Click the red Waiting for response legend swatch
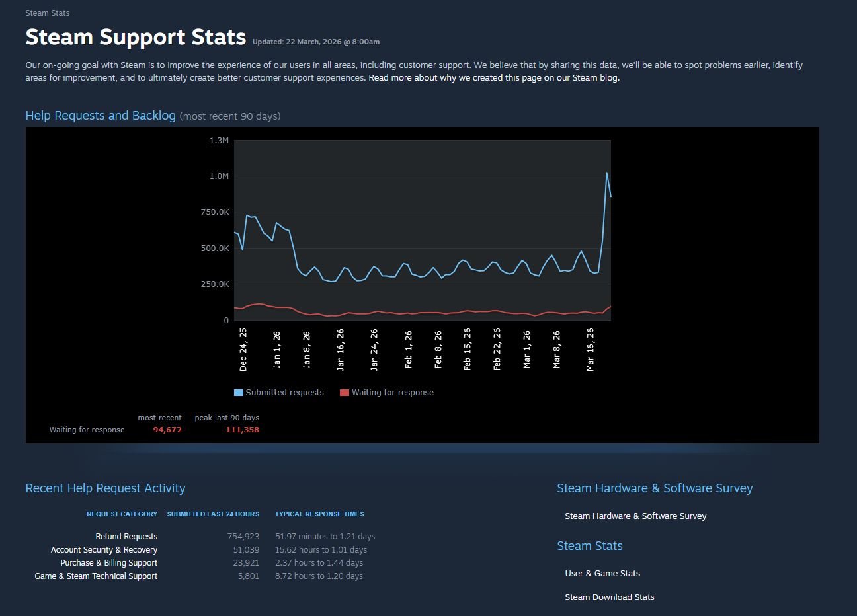The height and width of the screenshot is (616, 857). (344, 393)
